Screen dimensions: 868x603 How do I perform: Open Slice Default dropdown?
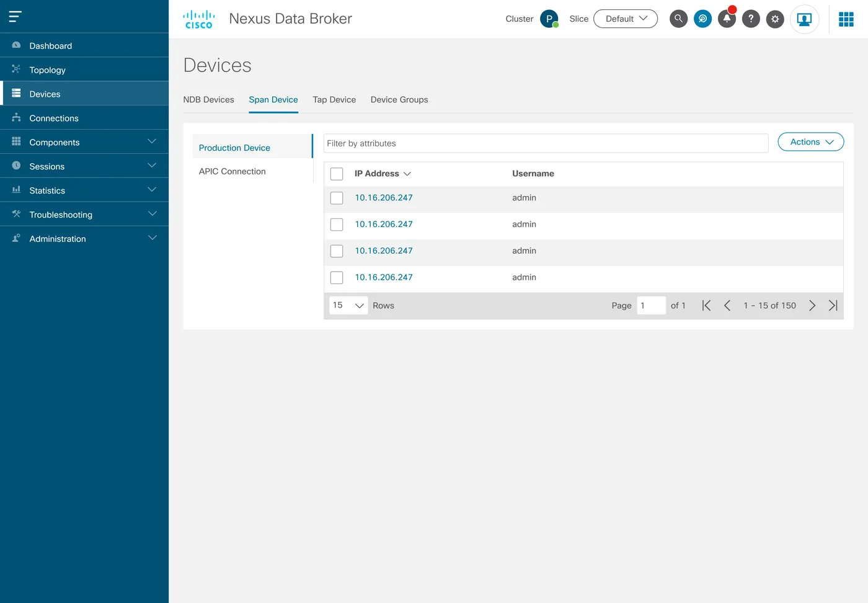626,19
